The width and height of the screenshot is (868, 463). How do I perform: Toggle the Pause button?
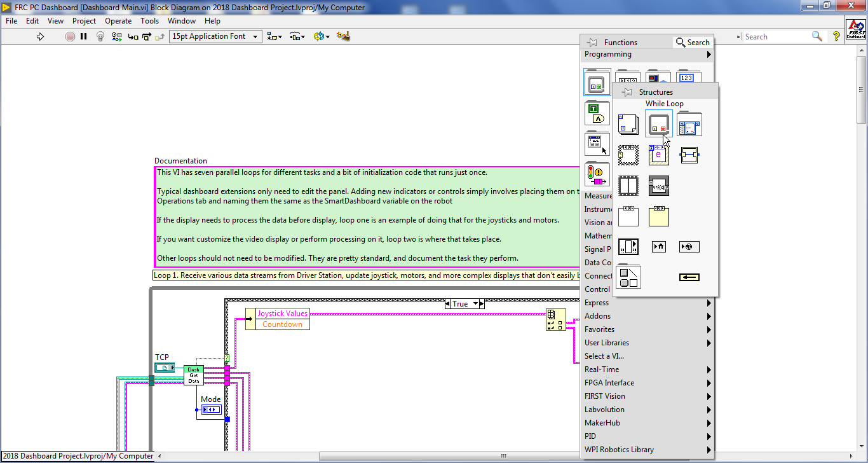(x=84, y=36)
